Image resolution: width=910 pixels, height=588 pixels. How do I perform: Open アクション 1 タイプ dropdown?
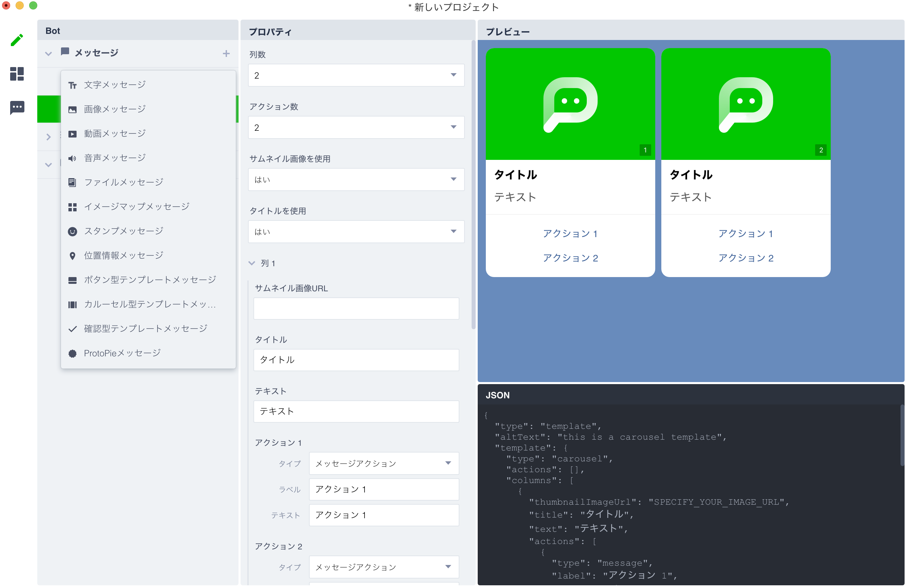point(384,464)
